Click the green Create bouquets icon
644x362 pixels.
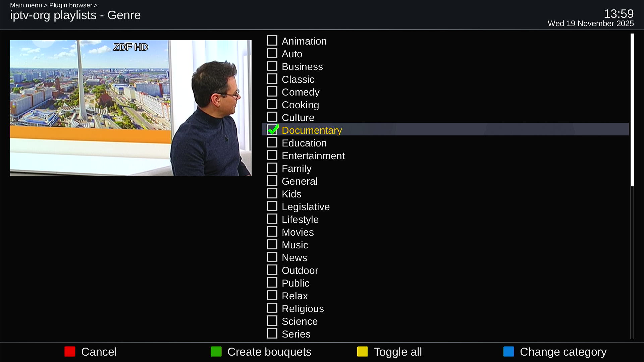(216, 352)
